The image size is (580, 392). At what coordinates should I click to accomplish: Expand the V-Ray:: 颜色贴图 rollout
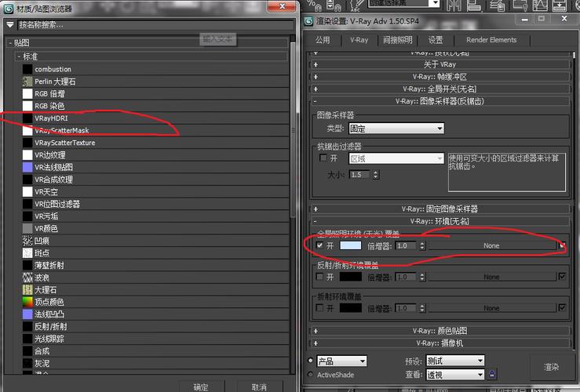coord(440,331)
